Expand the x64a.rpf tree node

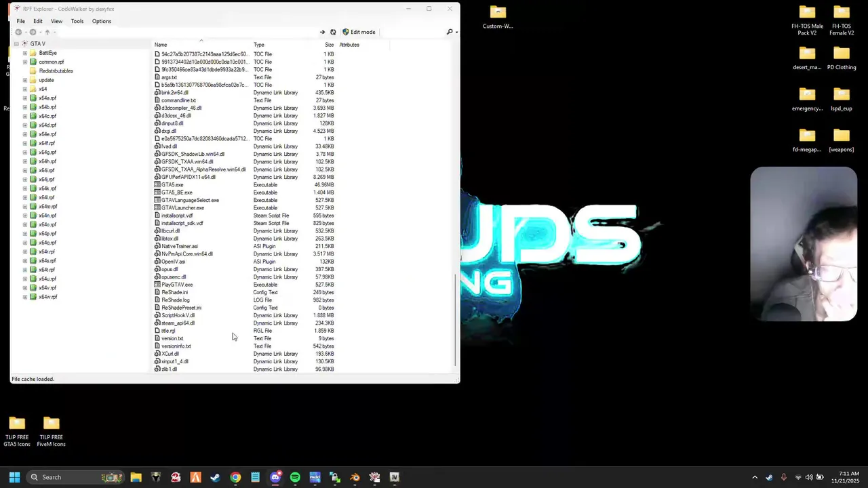25,98
